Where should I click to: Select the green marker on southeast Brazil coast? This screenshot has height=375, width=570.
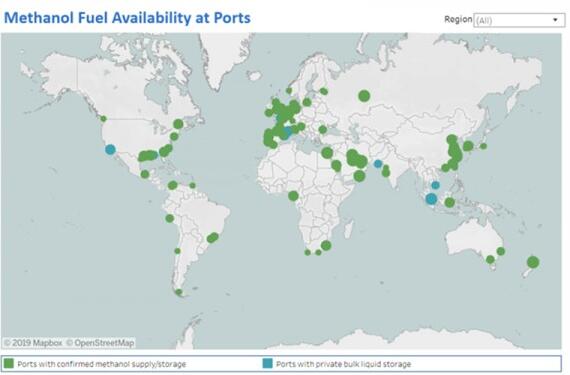[x=212, y=238]
